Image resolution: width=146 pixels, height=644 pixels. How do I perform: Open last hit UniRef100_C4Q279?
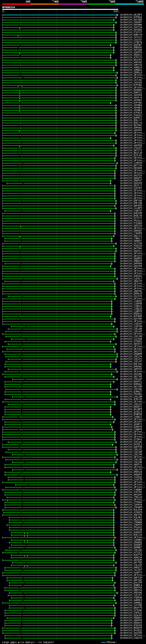(131, 638)
